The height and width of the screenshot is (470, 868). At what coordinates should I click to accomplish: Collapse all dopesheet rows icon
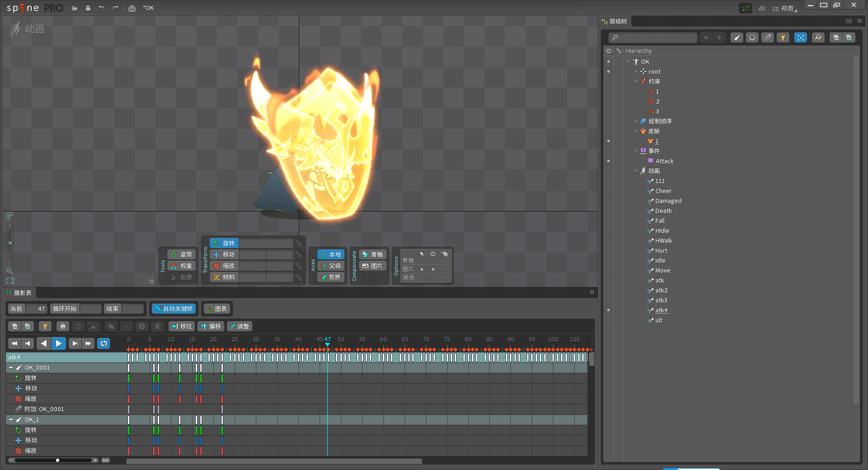(14, 326)
